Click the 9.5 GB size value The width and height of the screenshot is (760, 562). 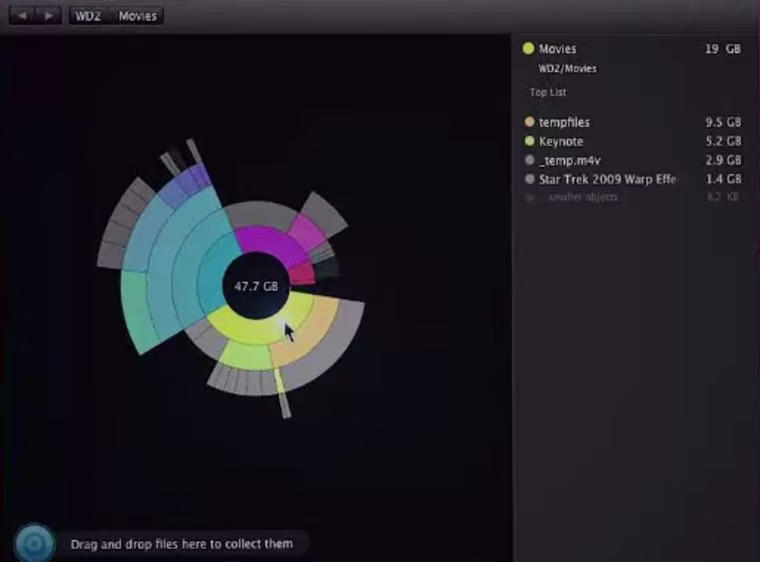[x=723, y=122]
